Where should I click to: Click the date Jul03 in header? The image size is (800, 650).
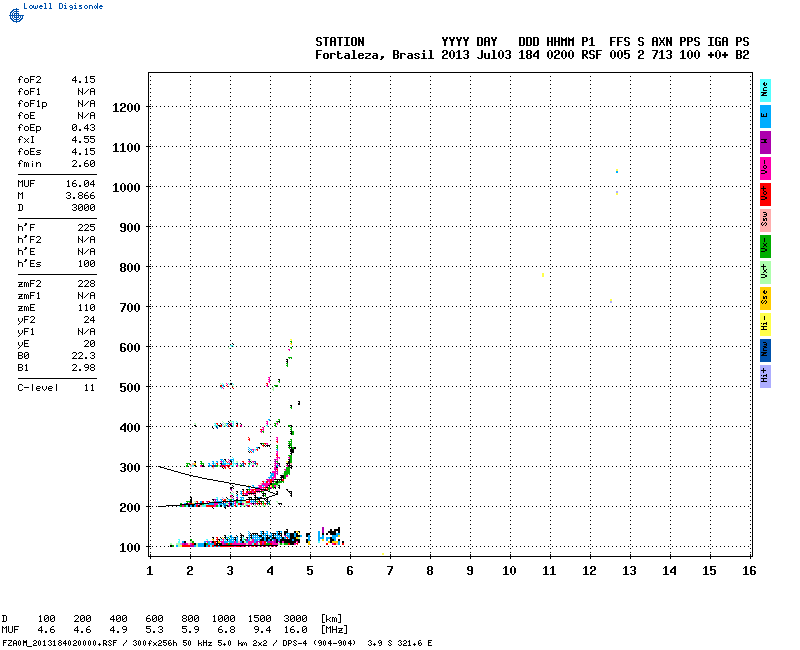tap(494, 55)
